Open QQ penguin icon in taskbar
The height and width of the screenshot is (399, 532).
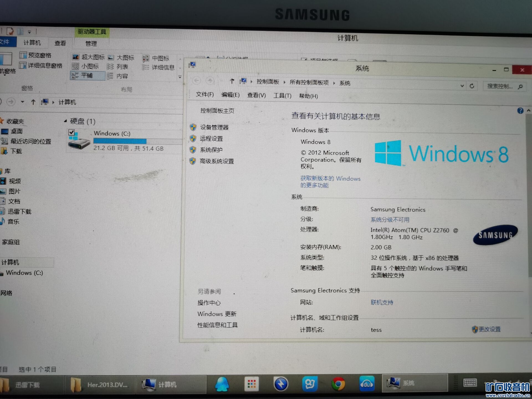pyautogui.click(x=222, y=384)
